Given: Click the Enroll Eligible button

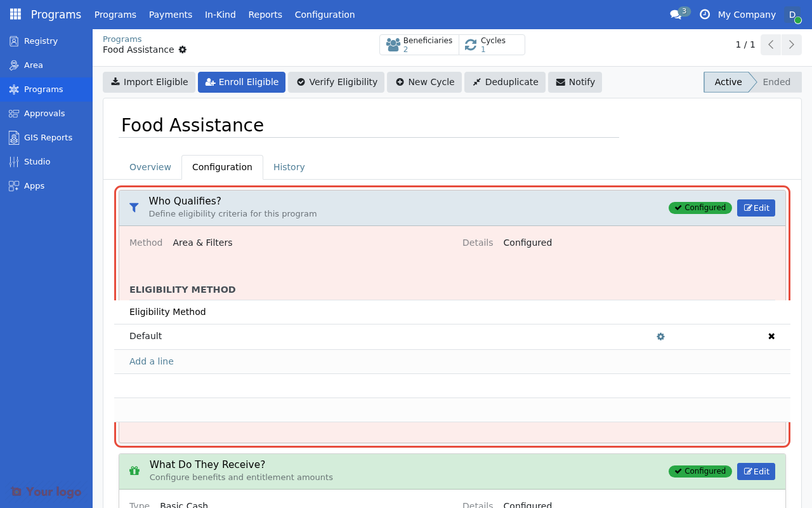Looking at the screenshot, I should tap(242, 82).
